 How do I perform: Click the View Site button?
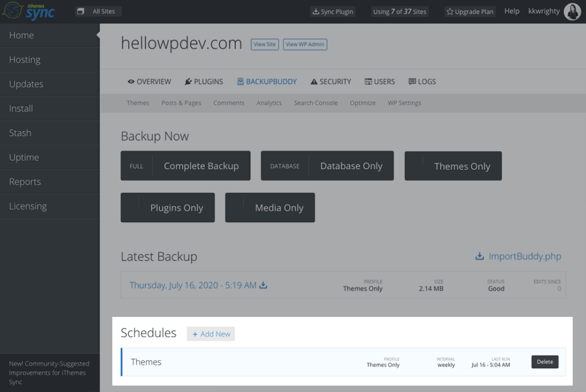264,44
